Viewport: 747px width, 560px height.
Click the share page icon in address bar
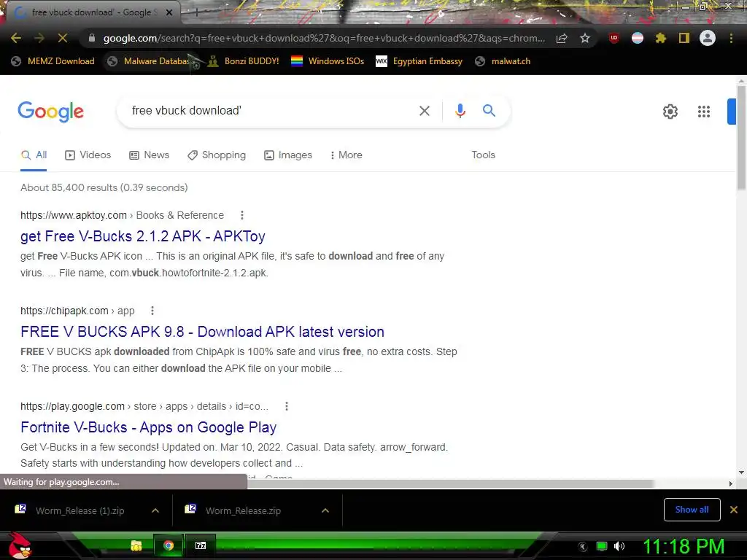click(562, 38)
